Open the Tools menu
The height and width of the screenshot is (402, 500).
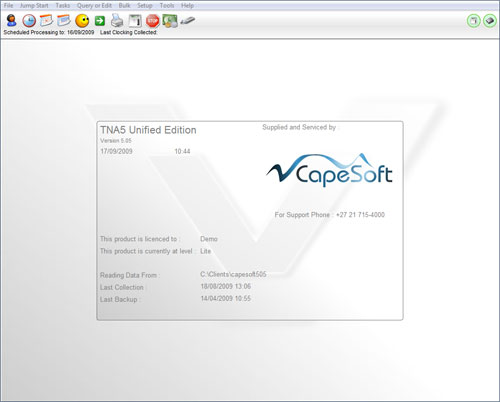[167, 6]
